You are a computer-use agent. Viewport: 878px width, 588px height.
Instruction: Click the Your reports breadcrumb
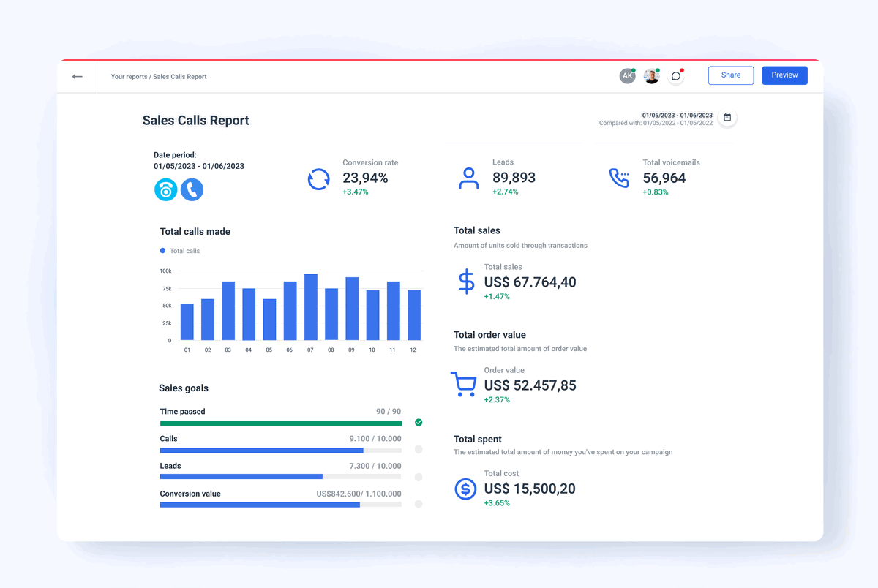(x=128, y=76)
